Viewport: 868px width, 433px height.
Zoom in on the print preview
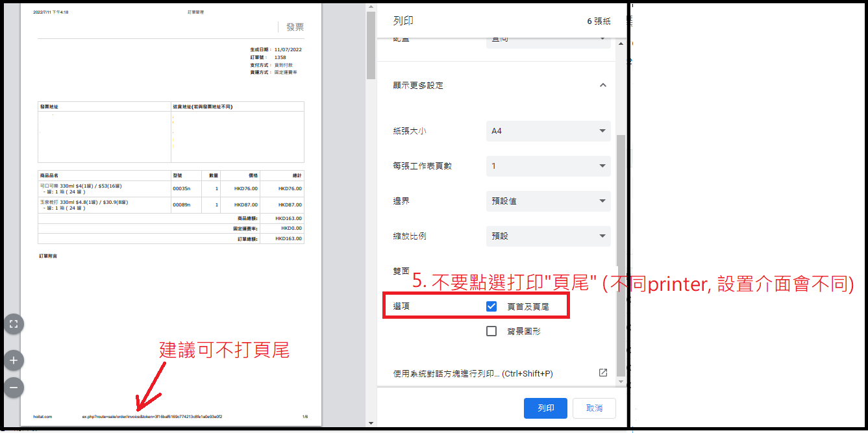[x=14, y=360]
